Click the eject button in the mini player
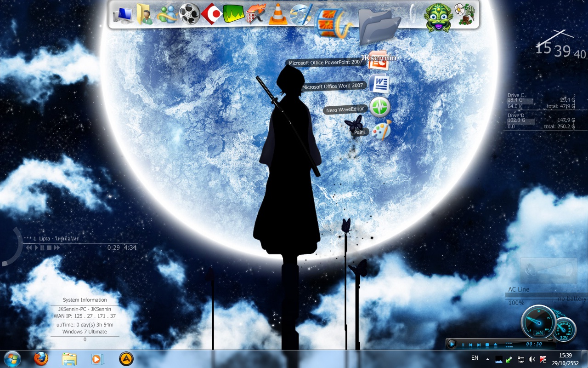The width and height of the screenshot is (588, 368). pyautogui.click(x=496, y=345)
